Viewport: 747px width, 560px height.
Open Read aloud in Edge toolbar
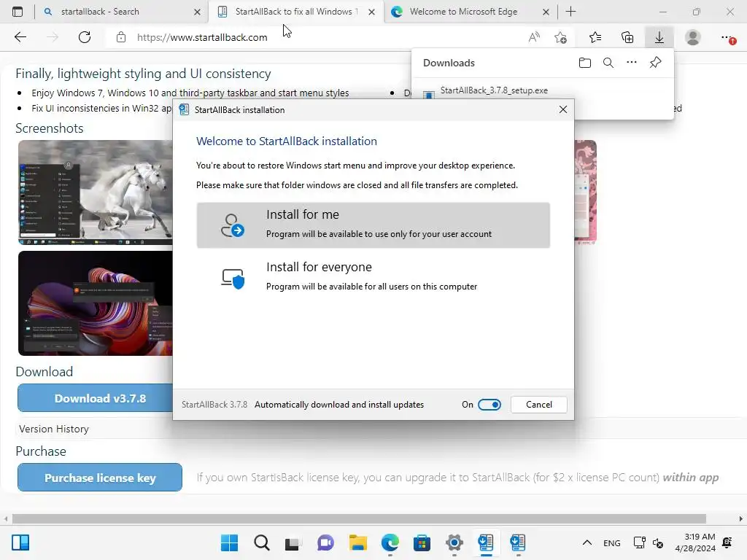pyautogui.click(x=535, y=37)
